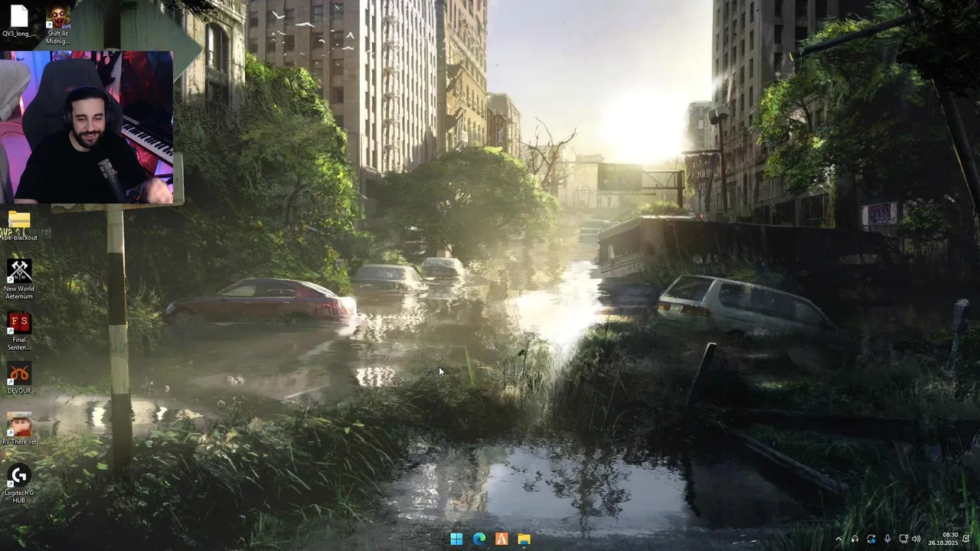Open the orange app pinned on taskbar
The width and height of the screenshot is (980, 551).
click(x=501, y=540)
